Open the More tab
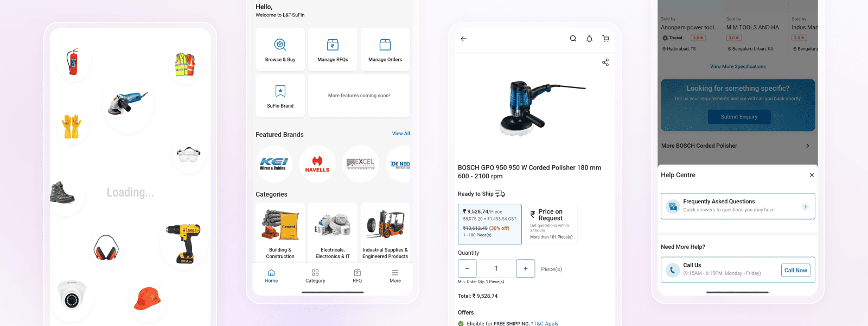Viewport: 868px width, 326px height. (x=395, y=276)
